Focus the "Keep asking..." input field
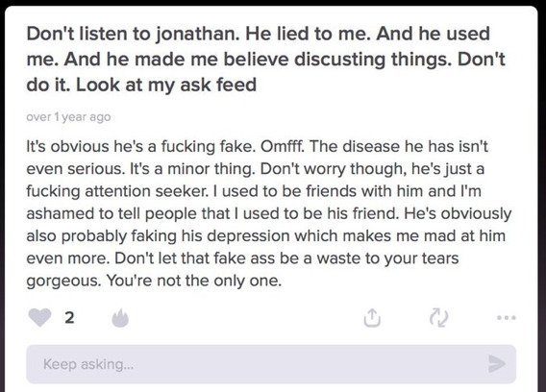This screenshot has width=546, height=392. 271,364
